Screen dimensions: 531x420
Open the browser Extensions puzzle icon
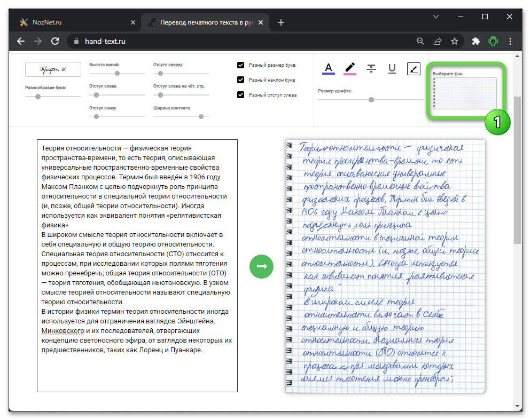pos(476,41)
